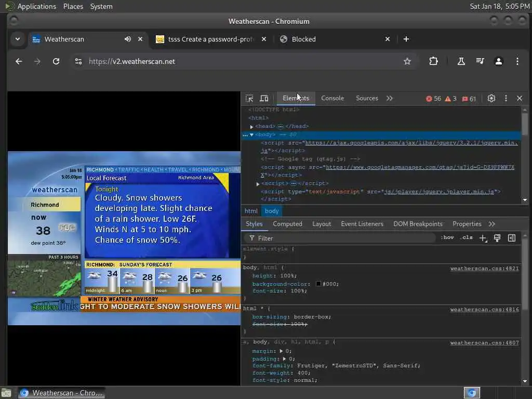Click the 3 warnings indicator
The width and height of the screenshot is (532, 399).
(x=450, y=99)
